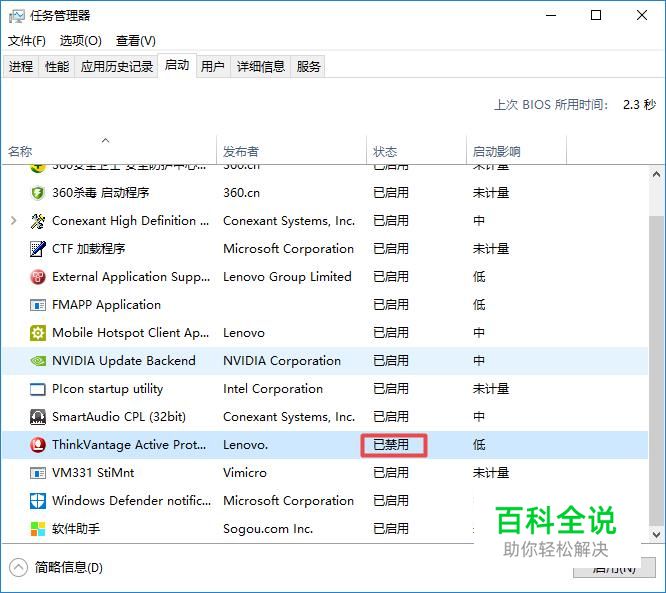Select the 软件助手 entry name

tap(76, 529)
